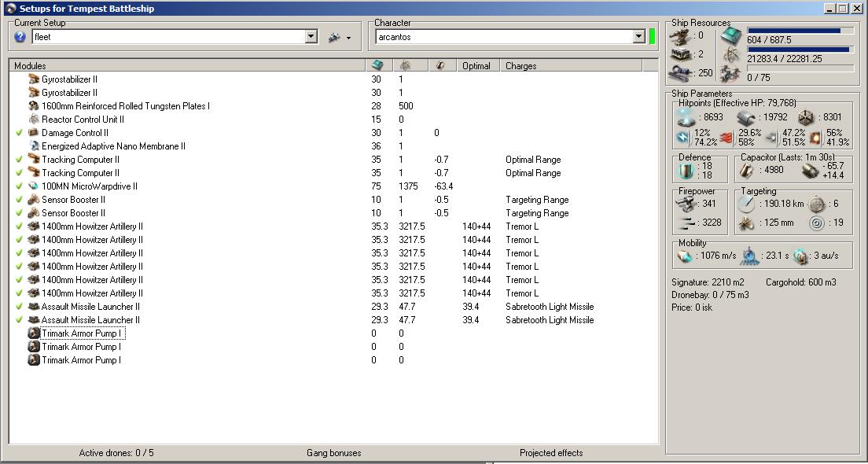
Task: Click the powergrid usage progress bar
Action: click(x=800, y=50)
